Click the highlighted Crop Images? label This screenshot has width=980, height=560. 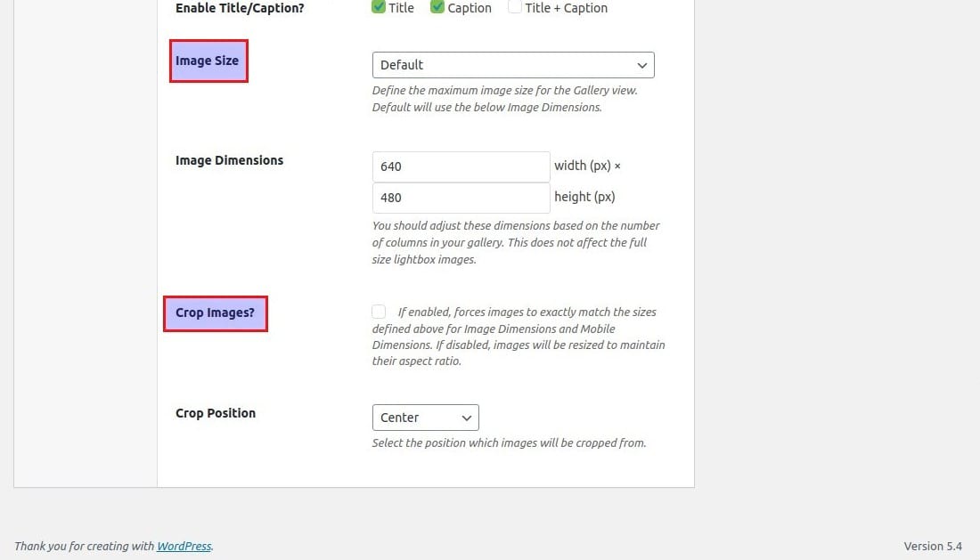coord(216,313)
